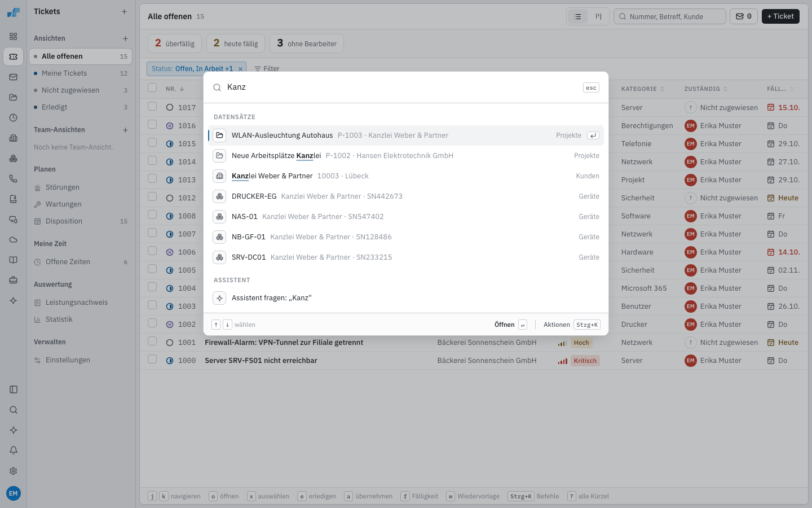Click the phone icon in left rail
Viewport: 812px width, 508px height.
[14, 178]
